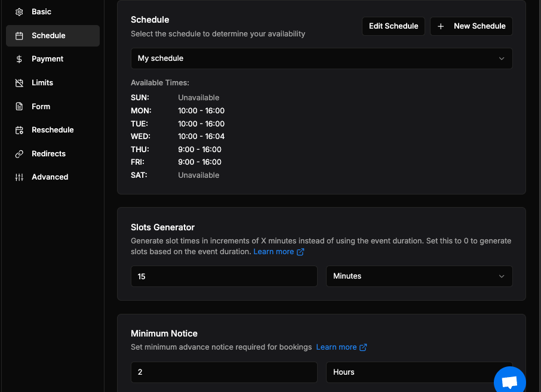Click the Limits crossed-calendar icon
The height and width of the screenshot is (392, 541).
click(x=19, y=83)
